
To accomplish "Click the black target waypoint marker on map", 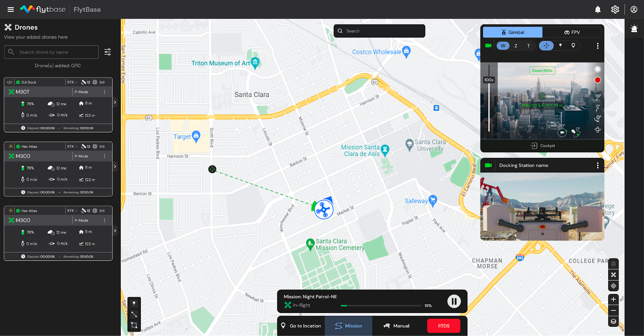I will point(212,169).
